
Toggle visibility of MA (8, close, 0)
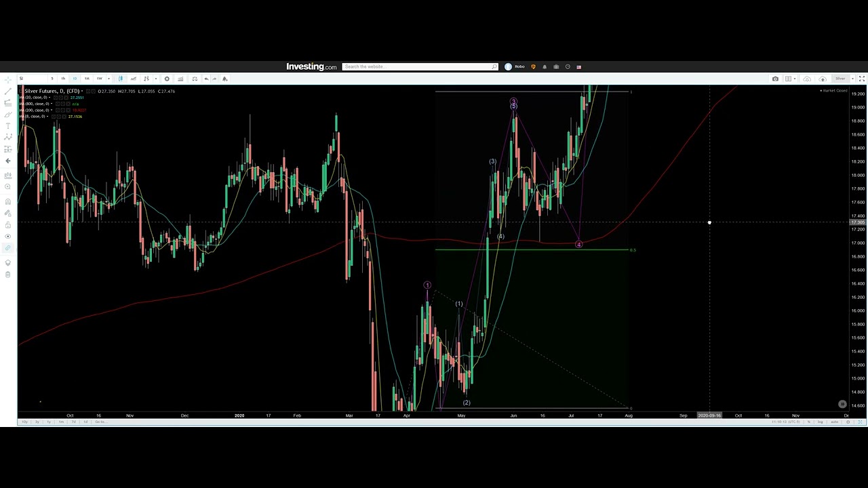[x=53, y=117]
